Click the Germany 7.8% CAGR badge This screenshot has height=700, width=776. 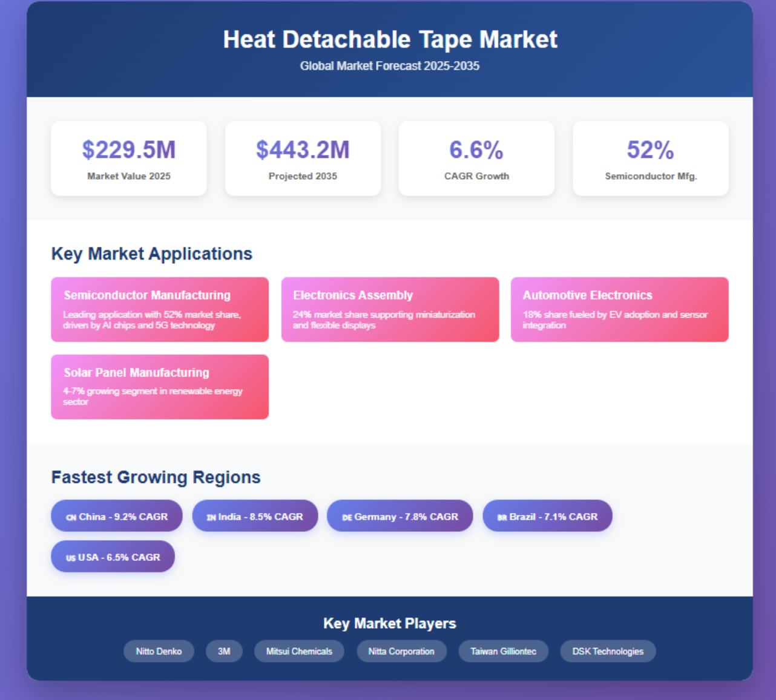(400, 516)
